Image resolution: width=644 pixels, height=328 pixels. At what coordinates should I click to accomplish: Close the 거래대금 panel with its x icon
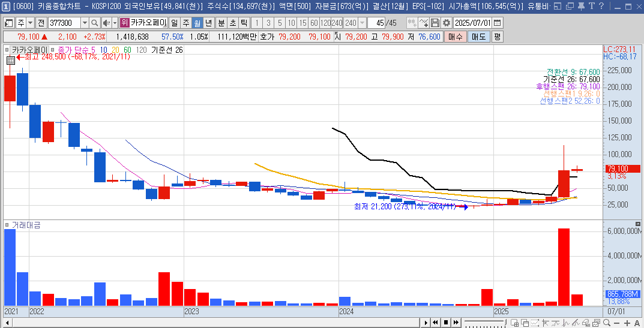[x=638, y=224]
